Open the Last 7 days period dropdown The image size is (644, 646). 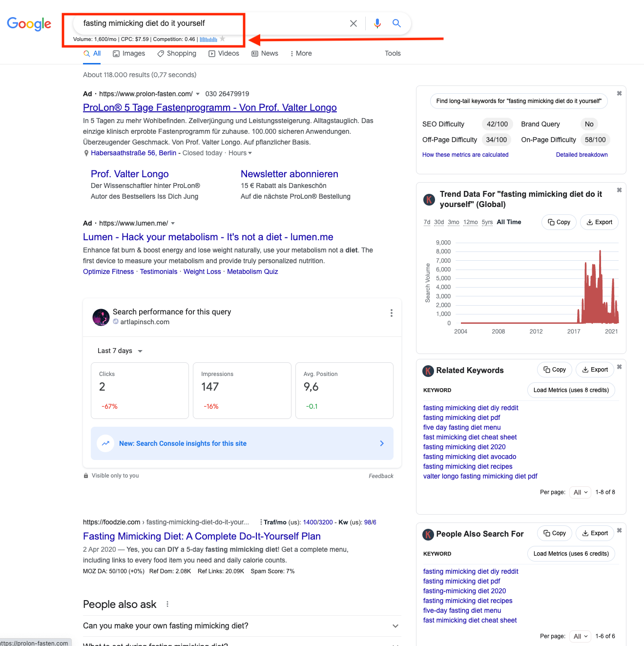(120, 351)
